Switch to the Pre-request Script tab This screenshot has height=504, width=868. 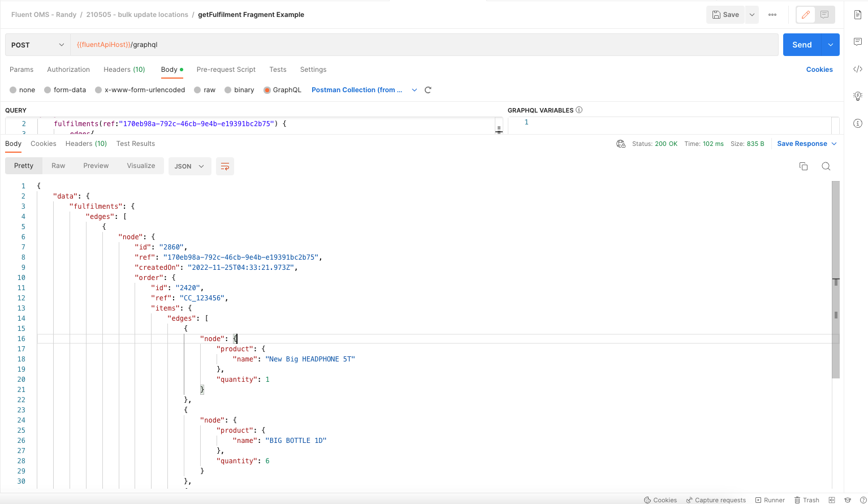(x=226, y=70)
